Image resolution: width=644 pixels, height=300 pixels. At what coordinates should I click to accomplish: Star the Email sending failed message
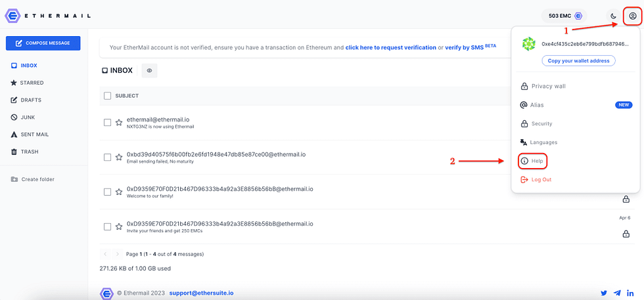pos(119,157)
